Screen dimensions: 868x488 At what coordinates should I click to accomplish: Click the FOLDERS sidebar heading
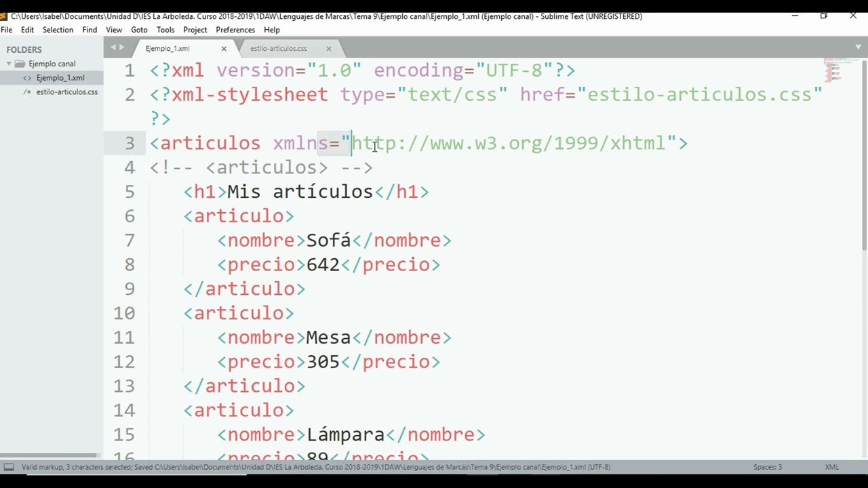[x=24, y=49]
